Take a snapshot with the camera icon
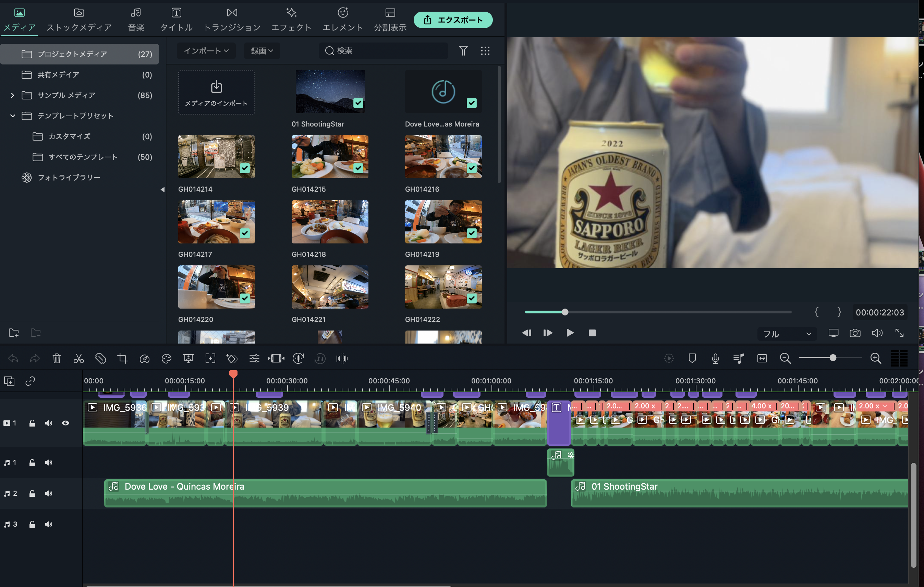This screenshot has height=587, width=924. [855, 333]
